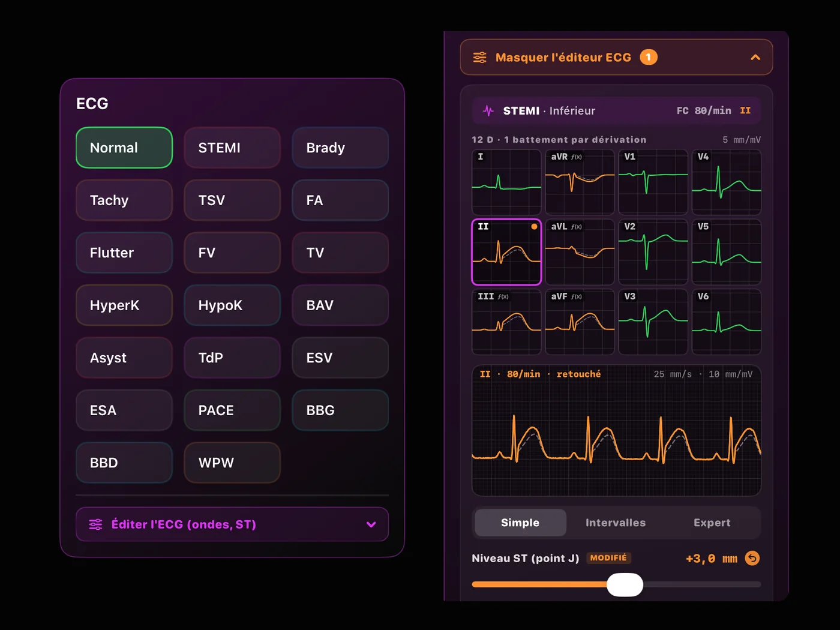Select lead V1 thumbnail
Viewport: 840px width, 630px height.
653,182
